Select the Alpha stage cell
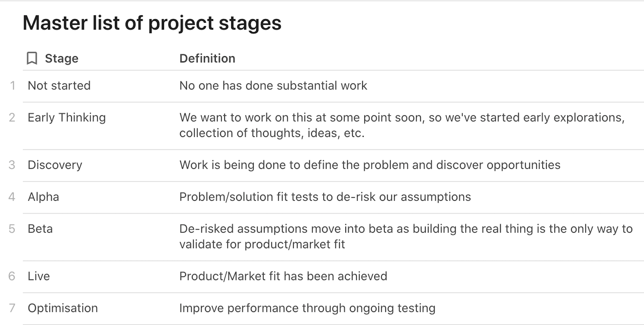Viewport: 644px width, 325px height. [x=43, y=197]
